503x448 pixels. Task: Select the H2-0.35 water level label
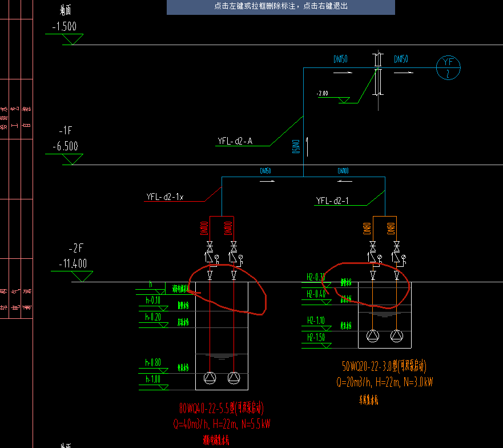point(316,277)
